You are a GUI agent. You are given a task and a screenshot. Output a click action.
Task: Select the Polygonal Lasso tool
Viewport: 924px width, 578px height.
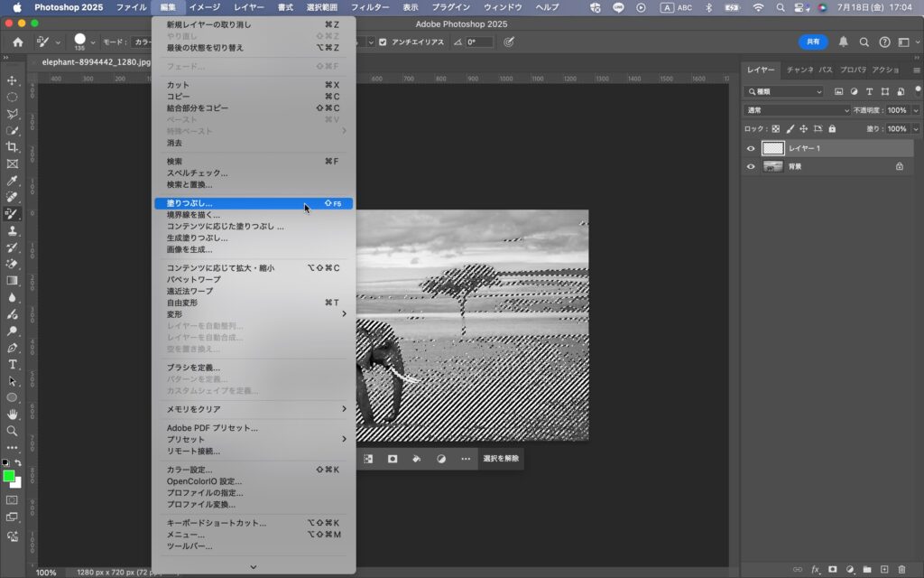pos(12,113)
